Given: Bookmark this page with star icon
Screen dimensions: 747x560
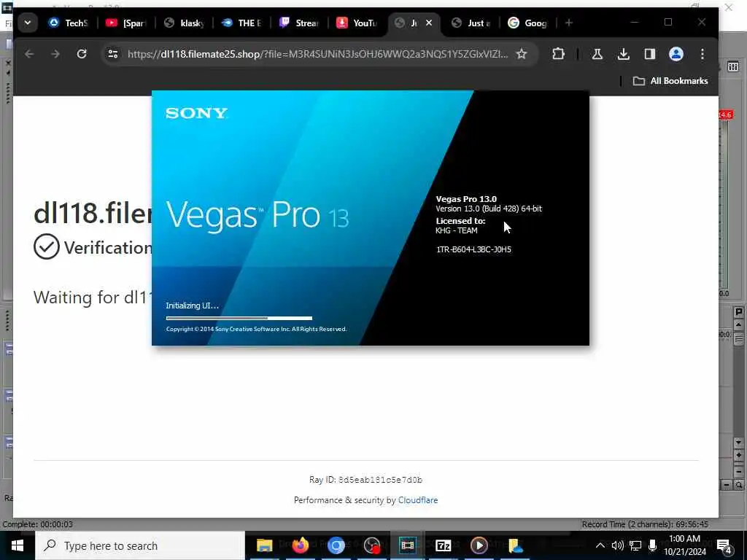Looking at the screenshot, I should (522, 54).
